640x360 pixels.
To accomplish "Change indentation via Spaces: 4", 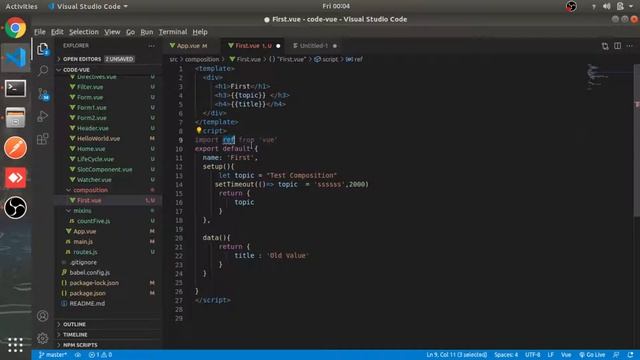I will (x=506, y=355).
